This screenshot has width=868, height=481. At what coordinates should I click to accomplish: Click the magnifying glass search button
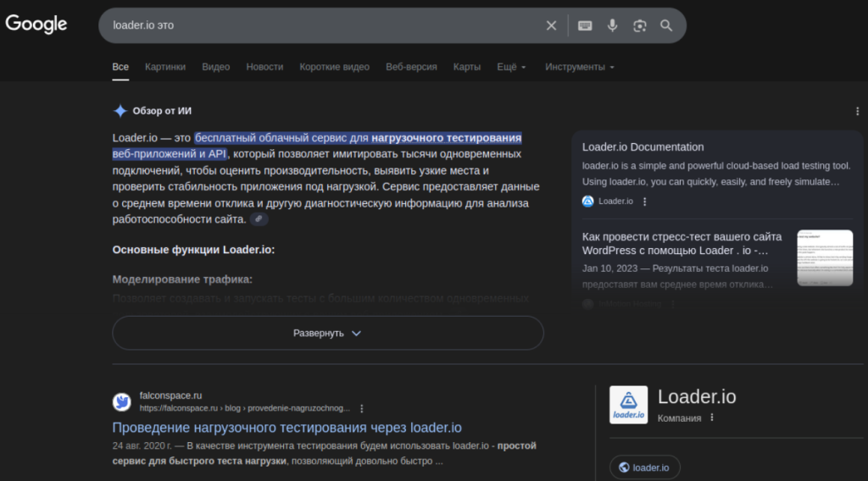[x=666, y=25]
